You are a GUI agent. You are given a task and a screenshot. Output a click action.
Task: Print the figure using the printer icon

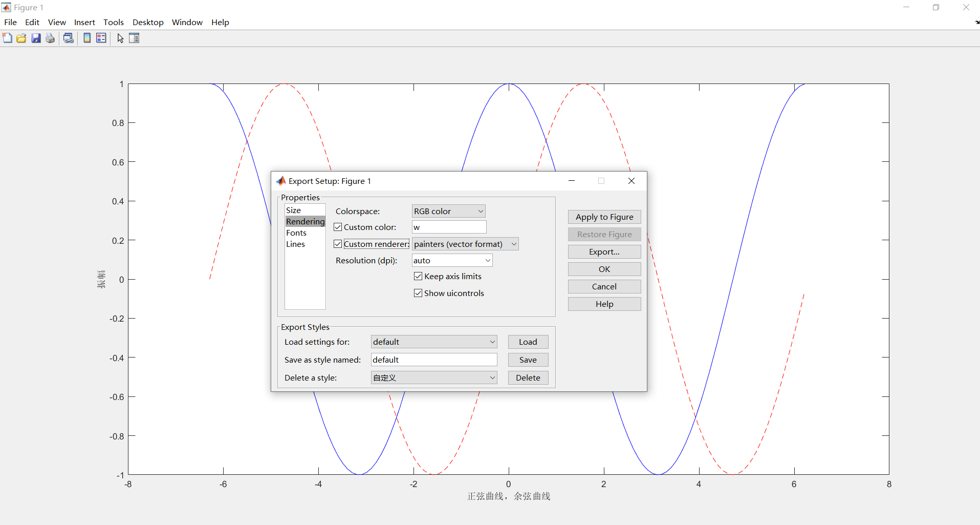coord(50,38)
